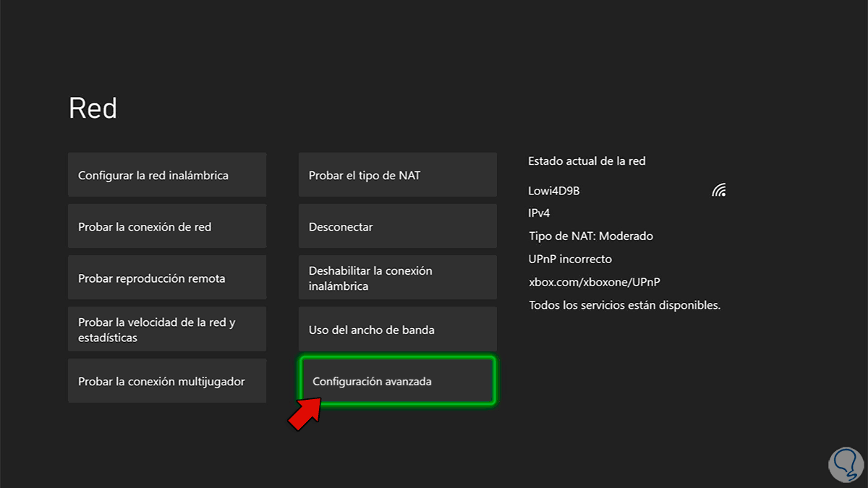Click the Desconectar button
The width and height of the screenshot is (868, 488).
click(397, 226)
